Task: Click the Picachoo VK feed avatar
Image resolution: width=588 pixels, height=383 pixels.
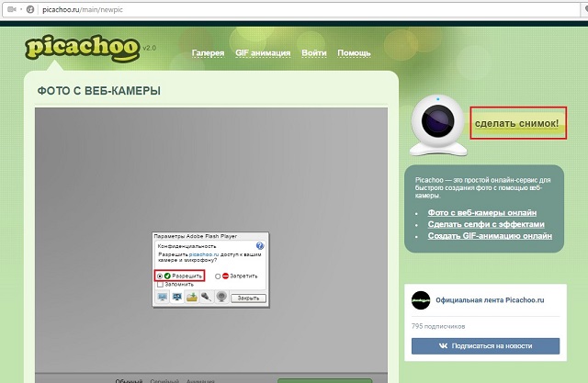Action: pos(421,300)
